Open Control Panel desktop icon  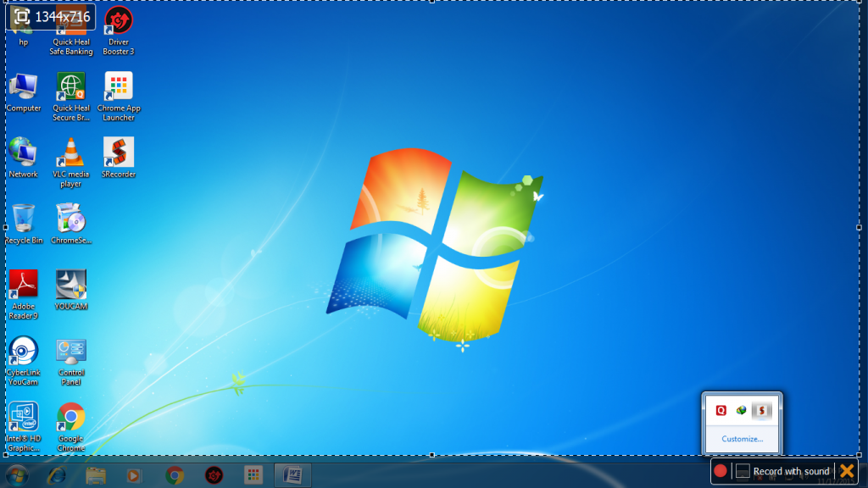[71, 361]
